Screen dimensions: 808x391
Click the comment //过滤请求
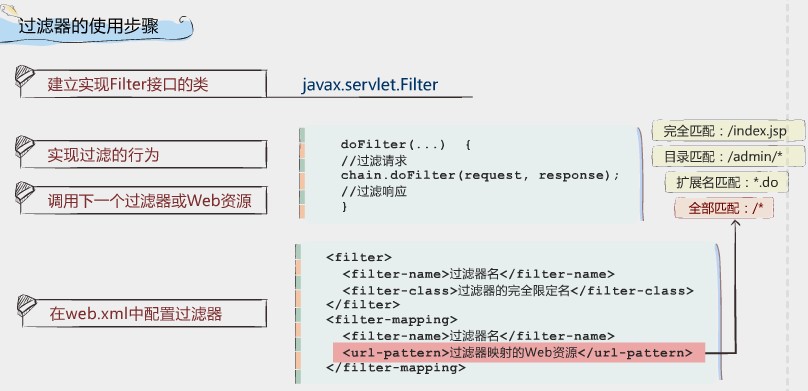[x=374, y=160]
